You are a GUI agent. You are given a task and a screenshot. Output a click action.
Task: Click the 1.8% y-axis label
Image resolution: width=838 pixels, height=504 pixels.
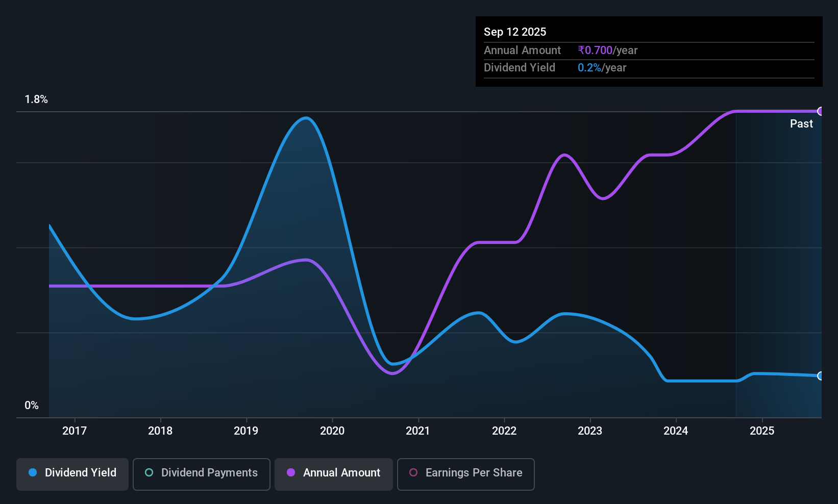(x=36, y=99)
